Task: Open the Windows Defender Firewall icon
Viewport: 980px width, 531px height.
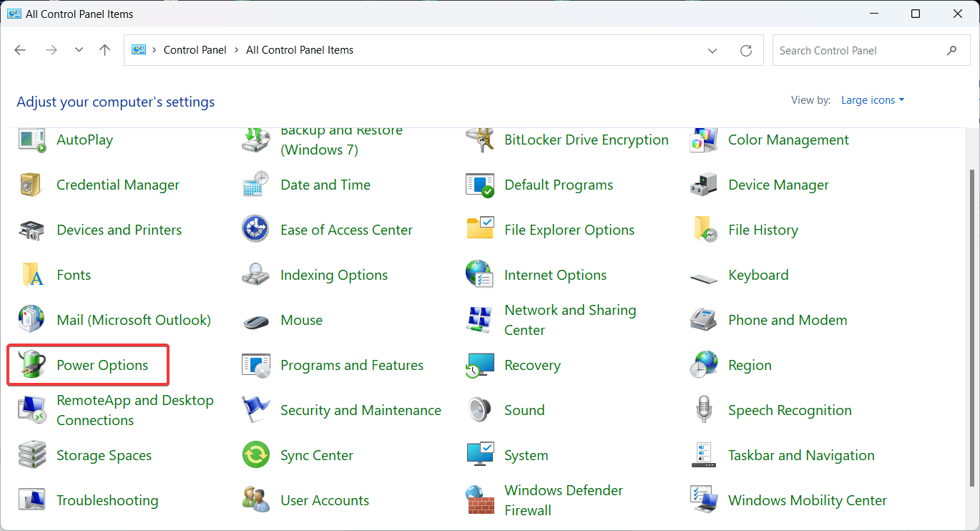Action: 479,500
